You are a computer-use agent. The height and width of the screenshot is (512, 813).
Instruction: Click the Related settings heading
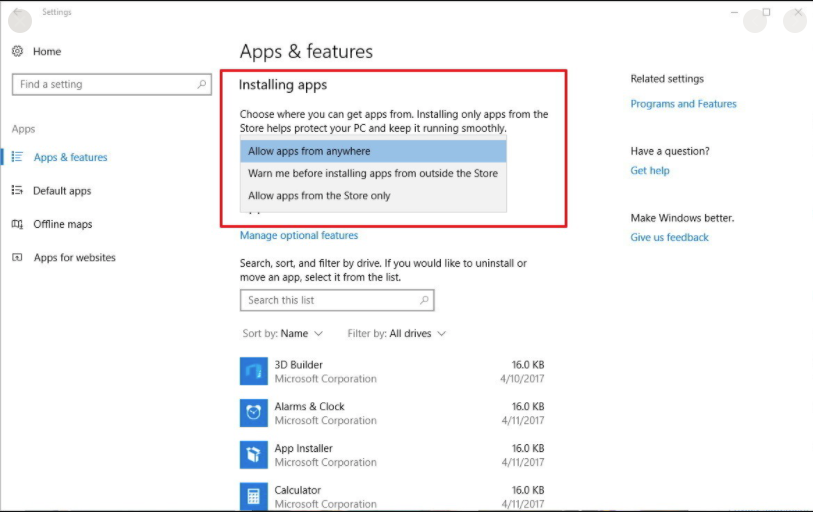(667, 79)
